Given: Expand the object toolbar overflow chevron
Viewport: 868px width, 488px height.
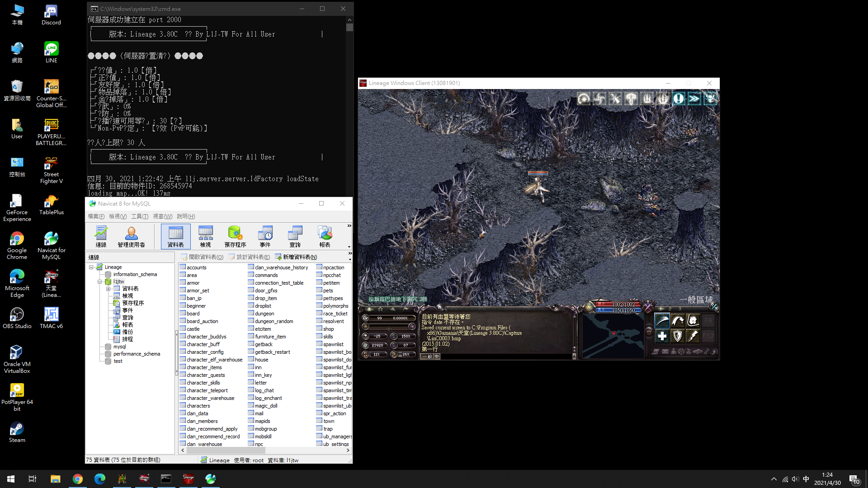Looking at the screenshot, I should tap(349, 253).
